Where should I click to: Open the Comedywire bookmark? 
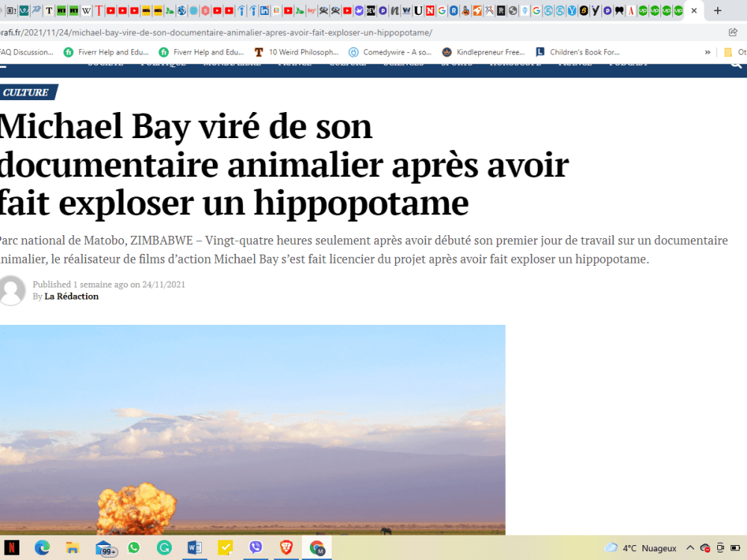click(x=391, y=52)
